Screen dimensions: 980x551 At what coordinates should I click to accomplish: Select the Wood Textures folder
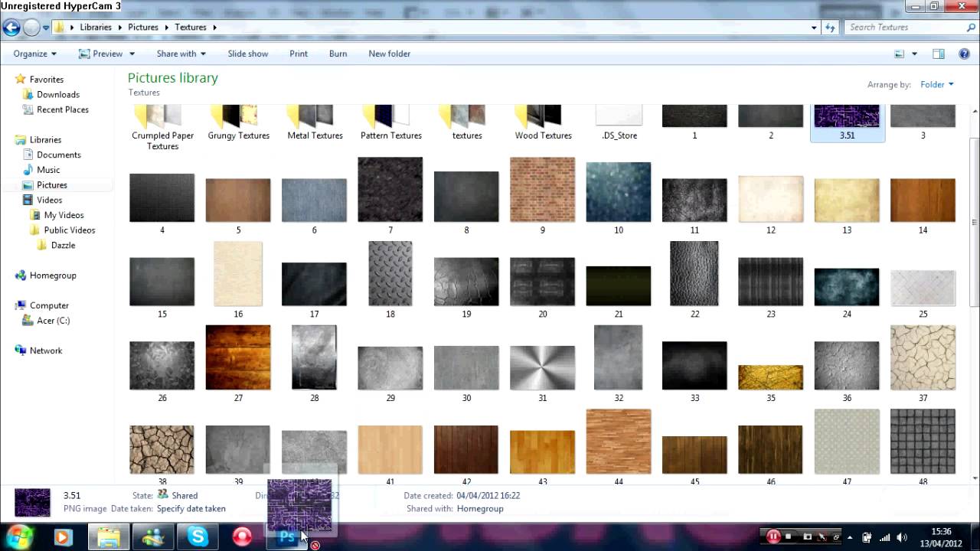click(x=544, y=124)
